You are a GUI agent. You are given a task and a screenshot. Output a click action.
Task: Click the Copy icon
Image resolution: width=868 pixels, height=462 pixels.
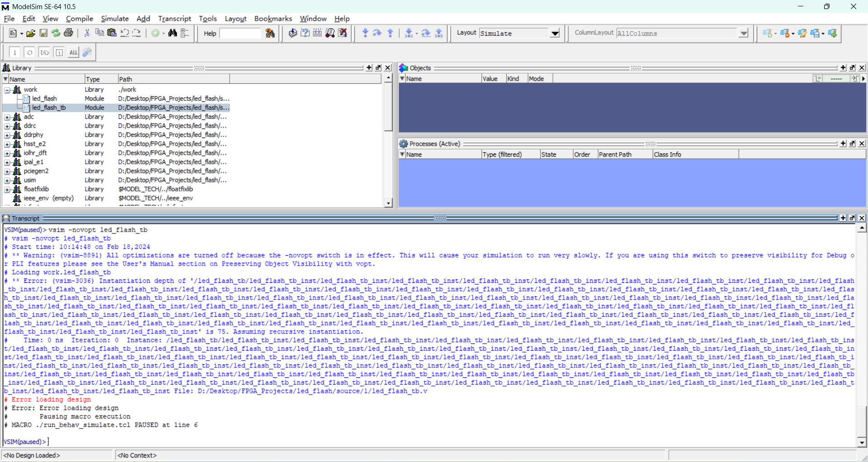tap(99, 33)
